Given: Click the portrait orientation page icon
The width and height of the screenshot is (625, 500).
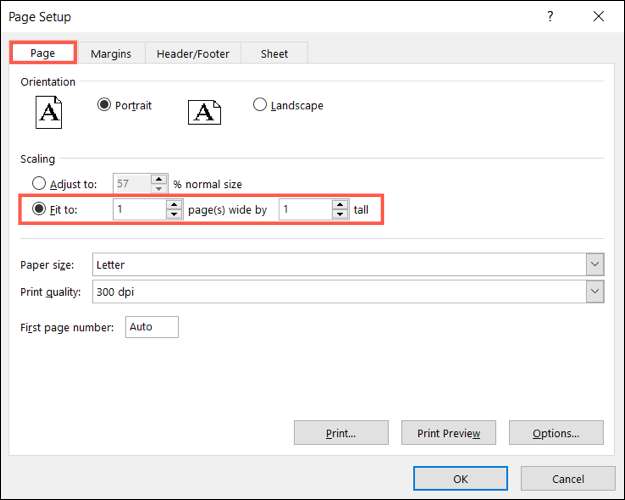Looking at the screenshot, I should [49, 111].
